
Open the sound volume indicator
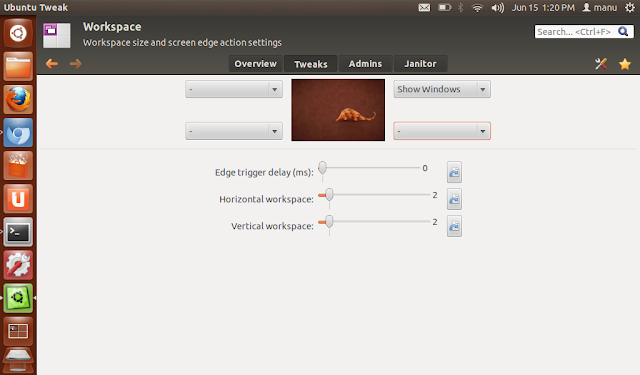click(498, 7)
